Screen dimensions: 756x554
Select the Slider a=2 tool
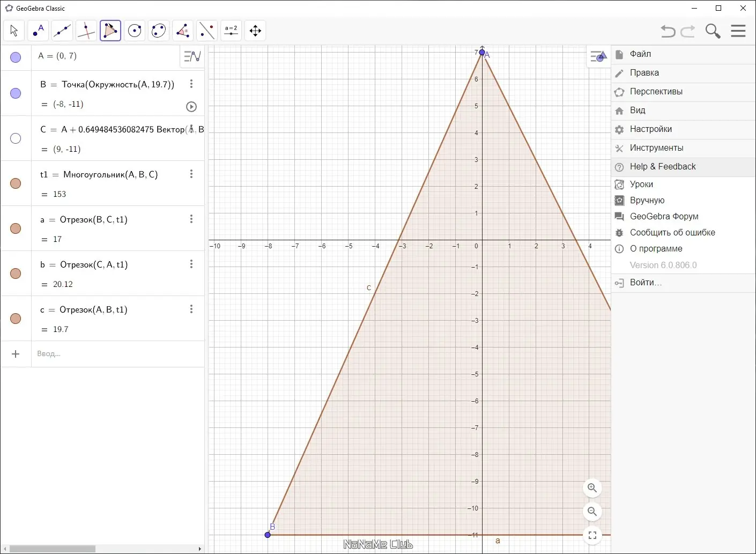[x=231, y=31]
